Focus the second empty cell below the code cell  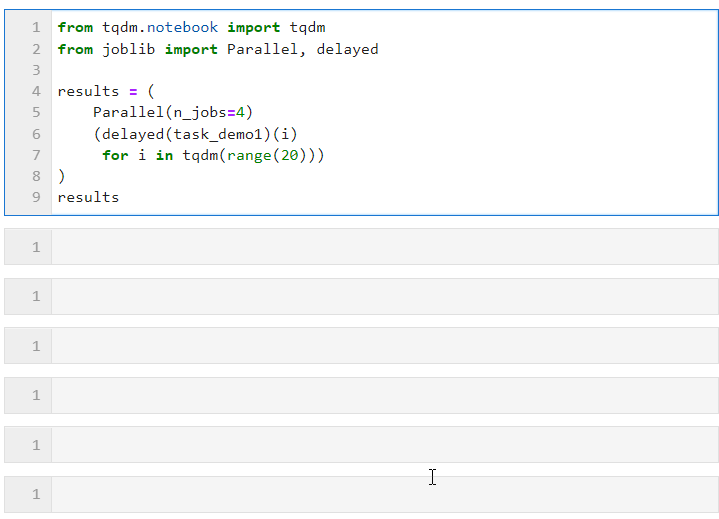[x=384, y=296]
